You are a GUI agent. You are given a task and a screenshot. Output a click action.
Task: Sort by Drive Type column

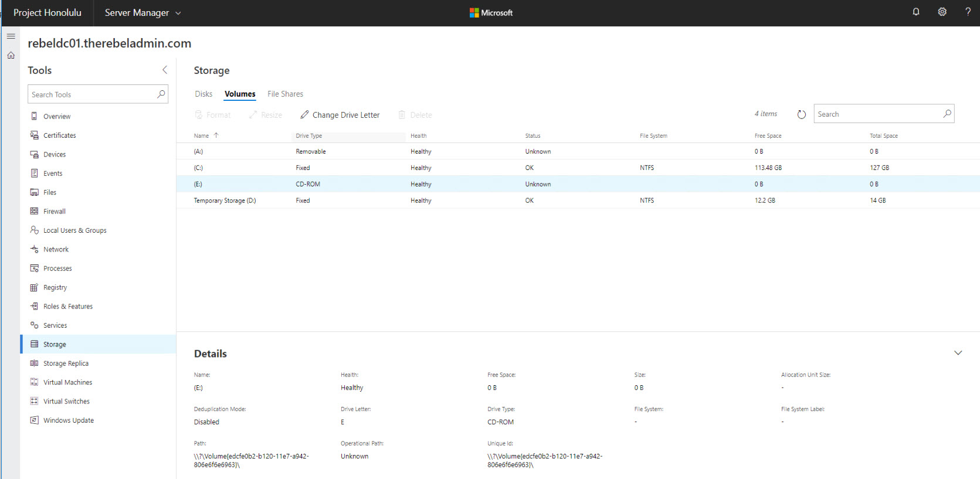[309, 136]
